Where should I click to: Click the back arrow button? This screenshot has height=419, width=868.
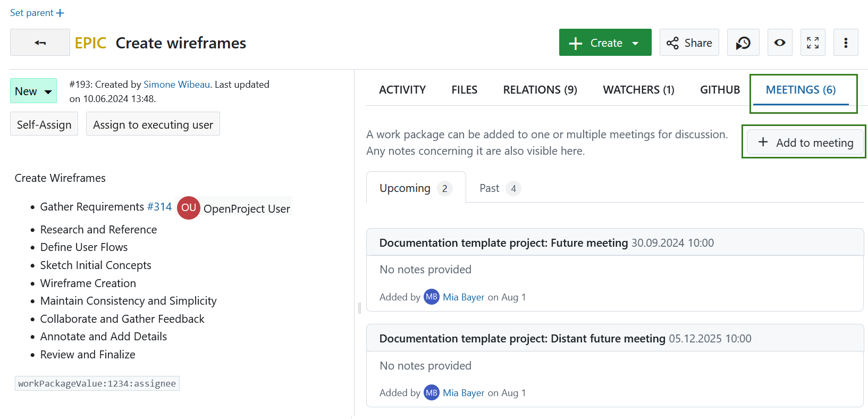pos(40,43)
